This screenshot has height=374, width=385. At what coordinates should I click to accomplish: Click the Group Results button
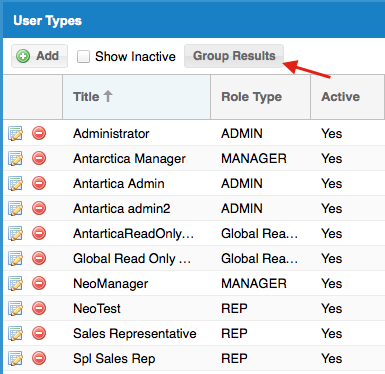(234, 56)
